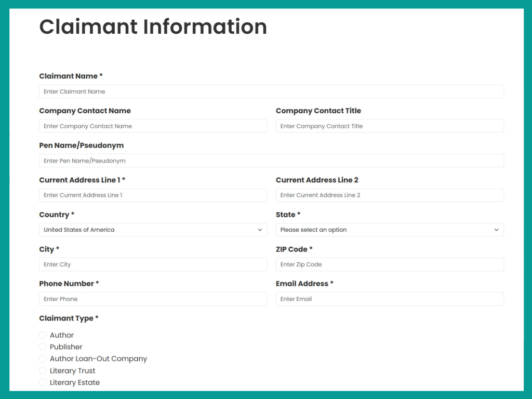The image size is (532, 399).
Task: Click Current Address Line 1 field
Action: pyautogui.click(x=153, y=195)
